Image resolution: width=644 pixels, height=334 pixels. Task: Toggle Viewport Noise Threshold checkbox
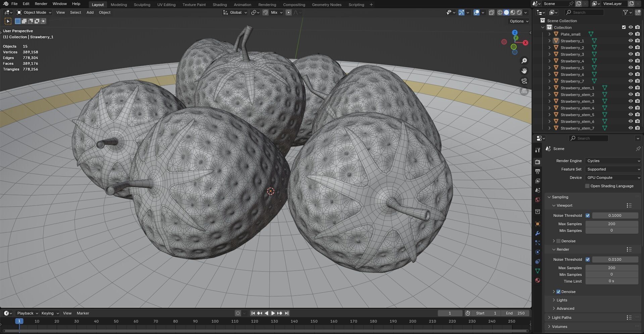[588, 216]
